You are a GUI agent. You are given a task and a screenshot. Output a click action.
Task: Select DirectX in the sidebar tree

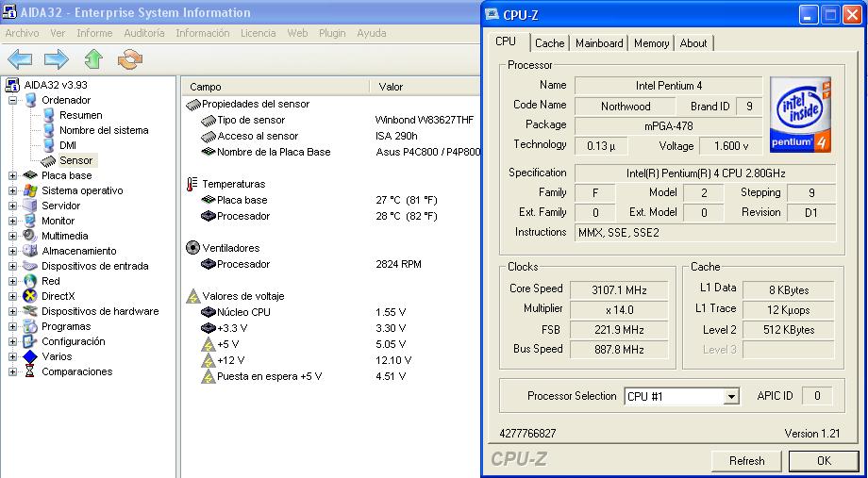(x=60, y=296)
